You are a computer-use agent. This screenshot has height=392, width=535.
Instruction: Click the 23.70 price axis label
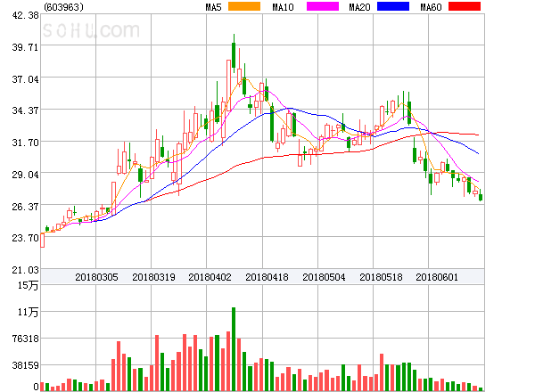pos(25,238)
